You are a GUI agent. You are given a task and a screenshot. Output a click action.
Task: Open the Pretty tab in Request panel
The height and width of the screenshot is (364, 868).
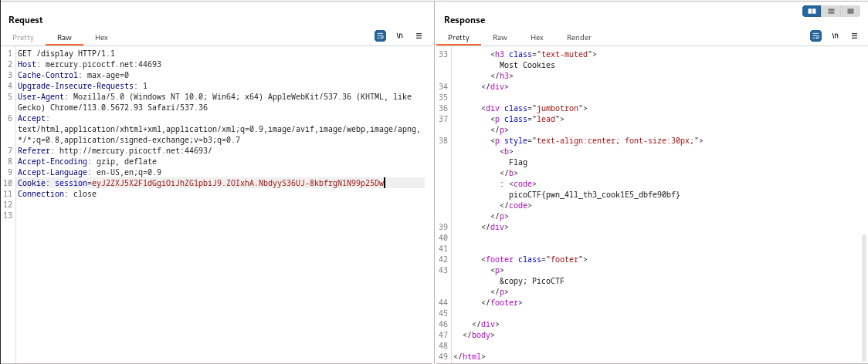tap(23, 37)
